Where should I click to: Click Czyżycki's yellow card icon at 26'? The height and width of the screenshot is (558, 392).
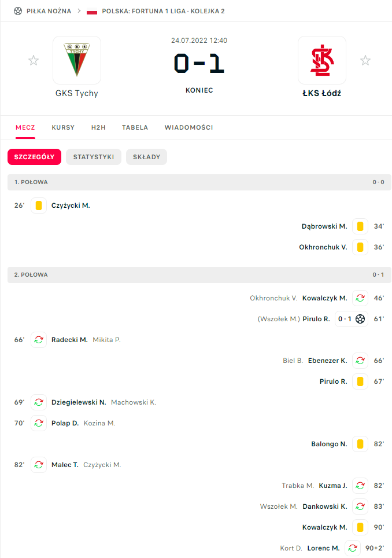click(x=39, y=205)
